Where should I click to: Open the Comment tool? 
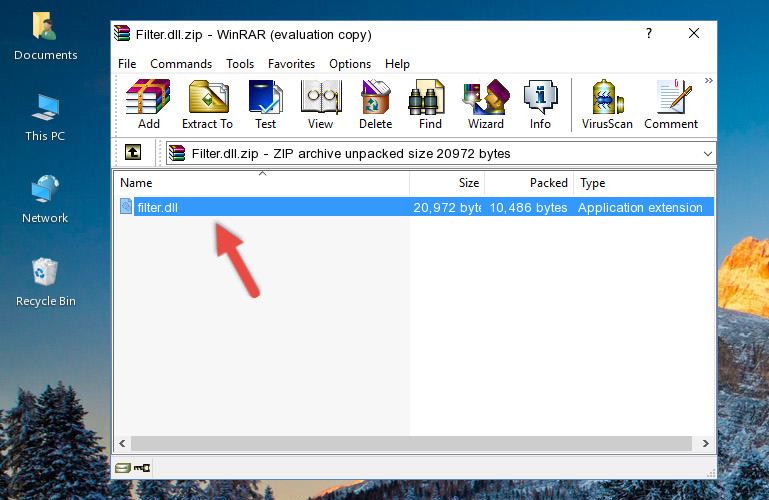671,104
